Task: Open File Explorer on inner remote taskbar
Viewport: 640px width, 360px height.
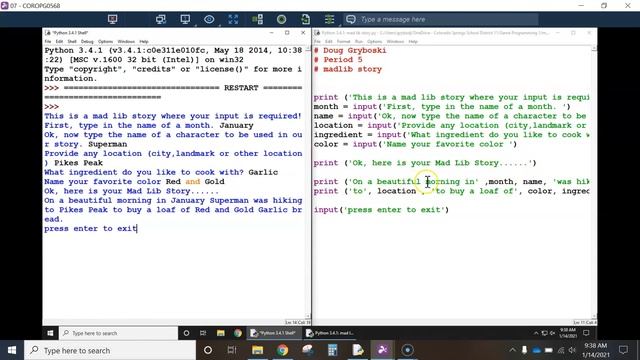Action: coord(220,333)
